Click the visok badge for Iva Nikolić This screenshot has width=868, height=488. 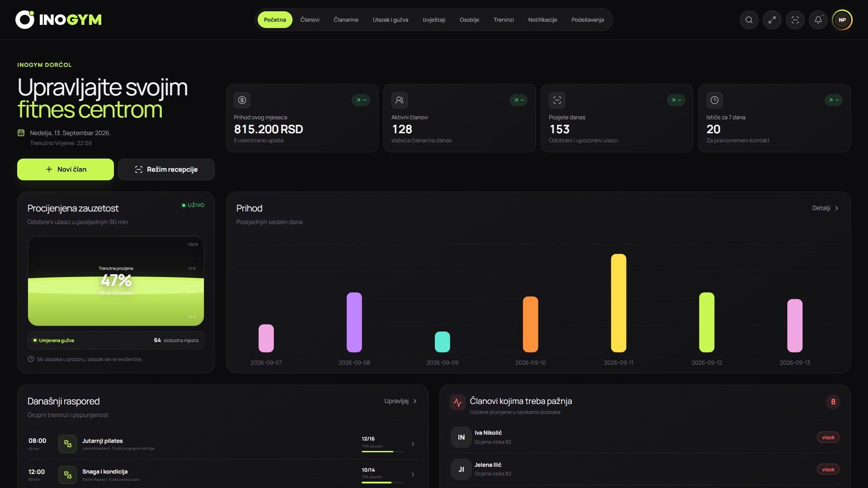pyautogui.click(x=828, y=437)
